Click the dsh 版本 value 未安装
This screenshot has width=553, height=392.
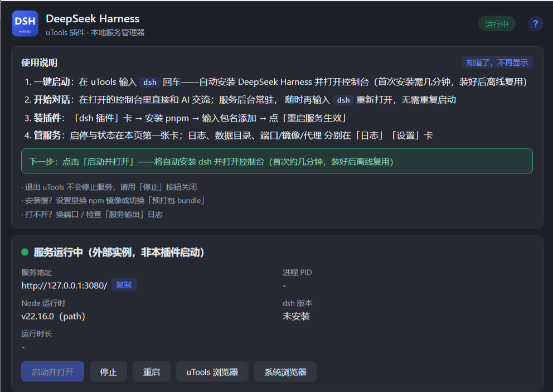296,316
